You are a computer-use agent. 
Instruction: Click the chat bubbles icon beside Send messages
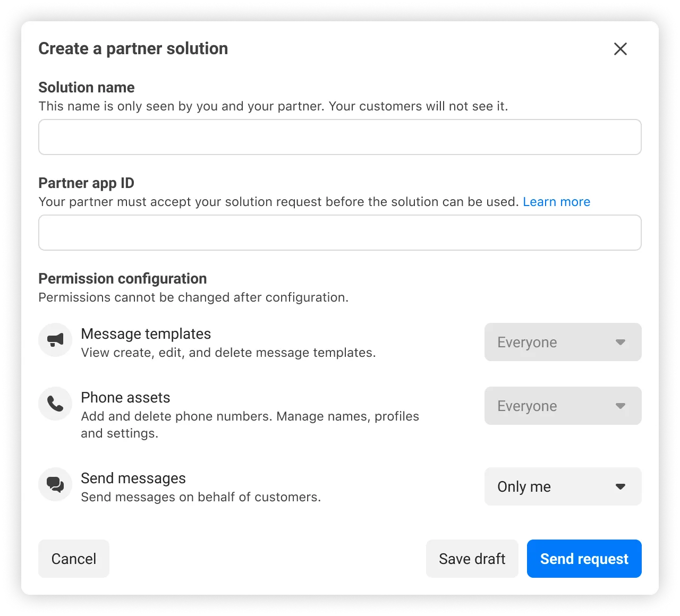coord(55,484)
